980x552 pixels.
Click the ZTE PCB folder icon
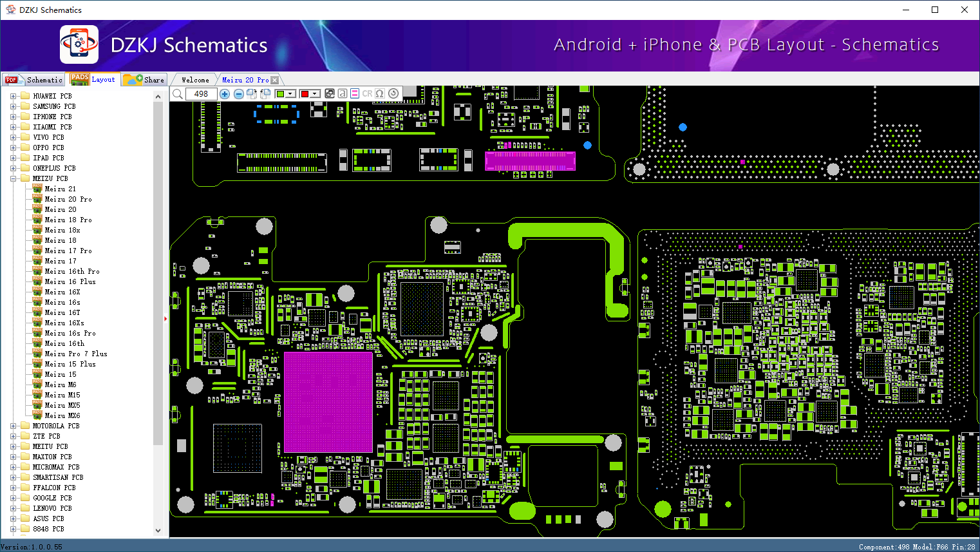pos(25,436)
